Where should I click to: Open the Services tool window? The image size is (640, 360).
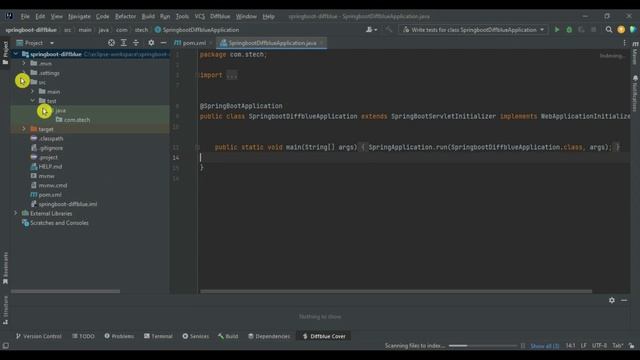(x=196, y=336)
